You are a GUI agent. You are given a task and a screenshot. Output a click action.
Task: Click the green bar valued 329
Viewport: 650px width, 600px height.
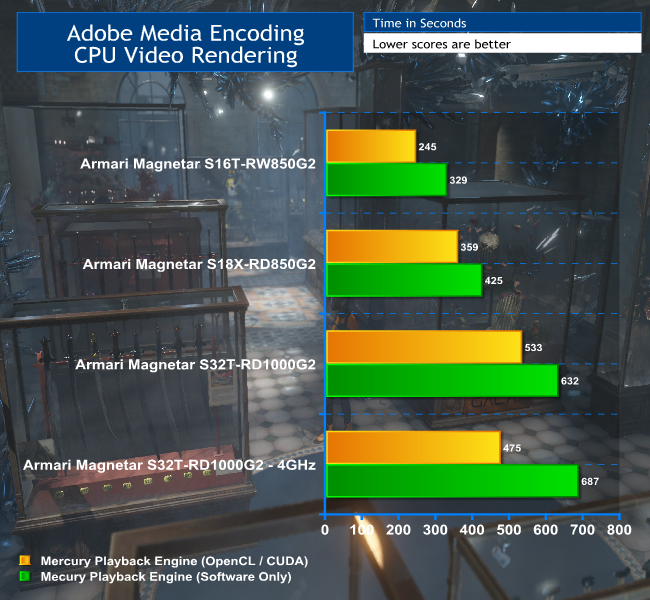click(x=387, y=180)
